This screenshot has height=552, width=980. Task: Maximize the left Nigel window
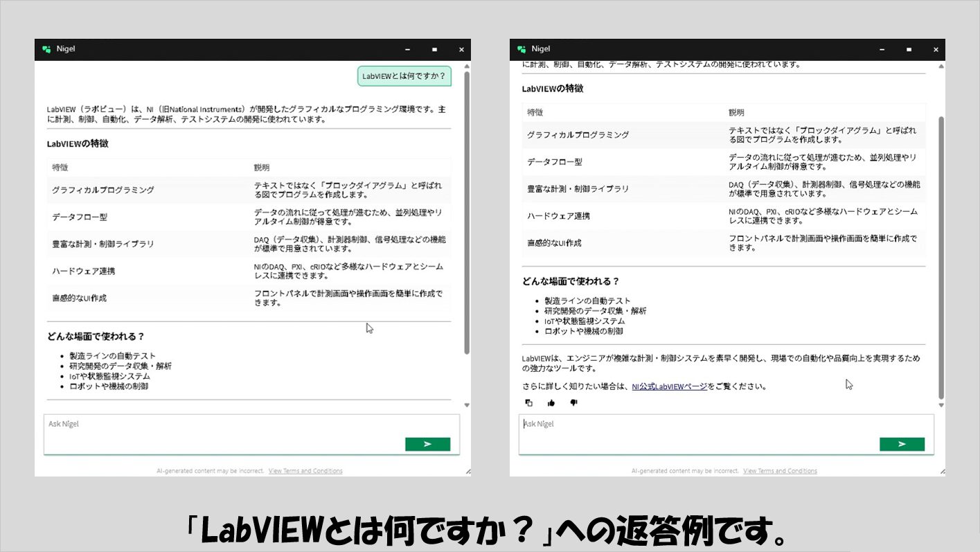pyautogui.click(x=434, y=49)
